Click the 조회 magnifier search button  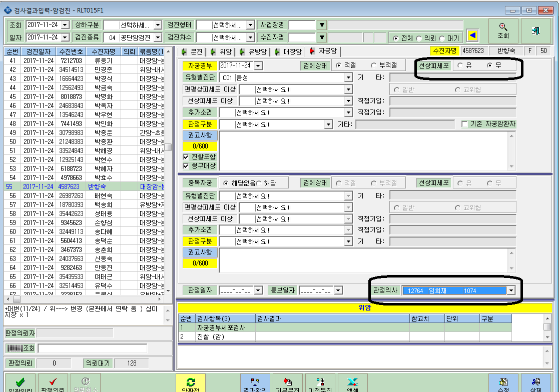point(503,30)
